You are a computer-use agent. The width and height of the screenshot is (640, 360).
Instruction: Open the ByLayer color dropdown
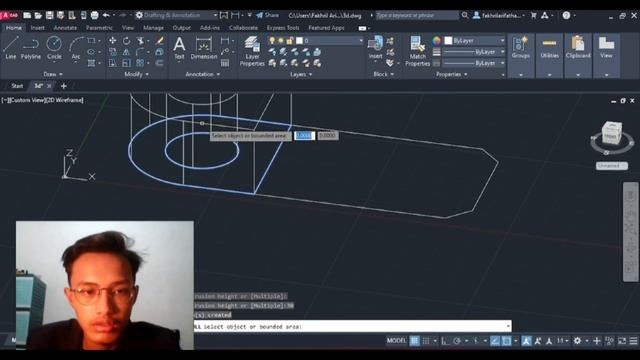coord(475,40)
